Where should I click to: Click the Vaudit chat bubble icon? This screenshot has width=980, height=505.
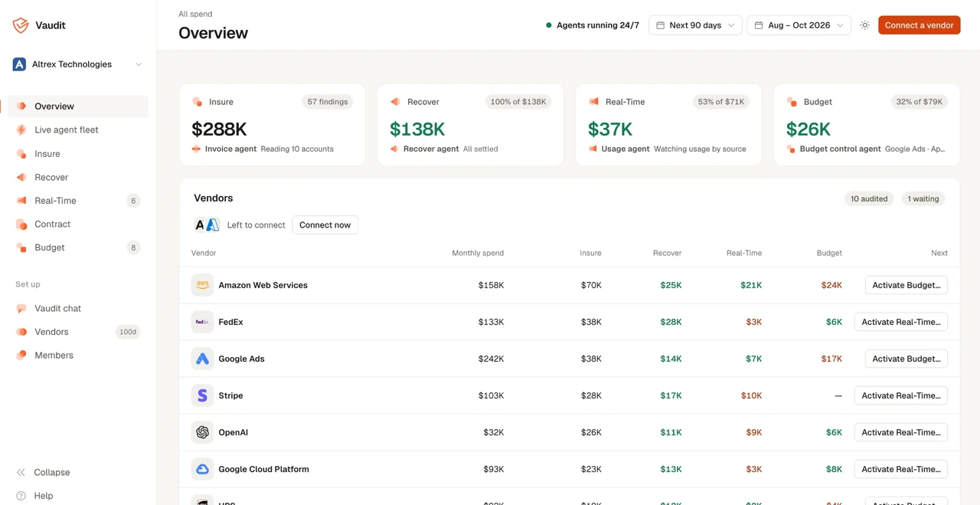coord(21,309)
